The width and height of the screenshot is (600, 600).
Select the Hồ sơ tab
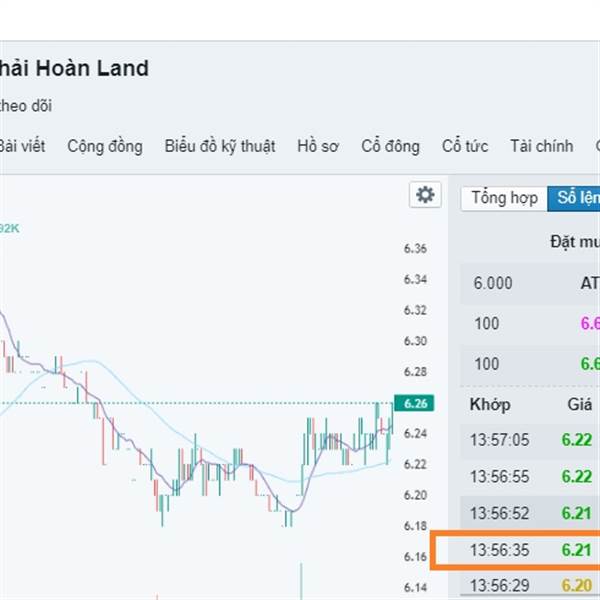click(x=318, y=146)
